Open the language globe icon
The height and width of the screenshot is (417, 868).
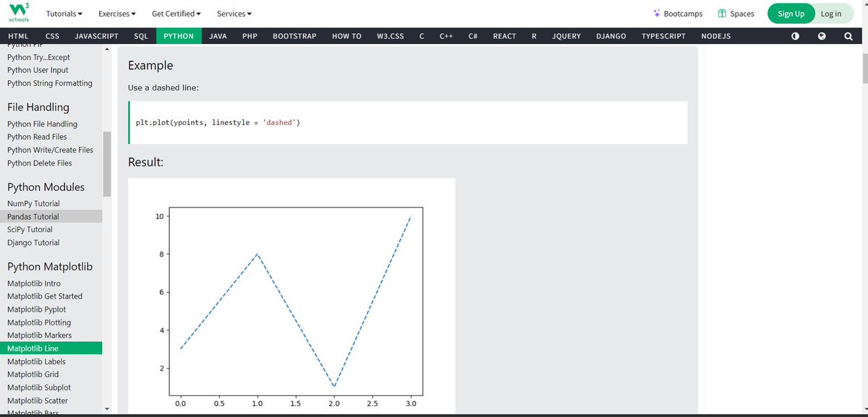tap(822, 36)
